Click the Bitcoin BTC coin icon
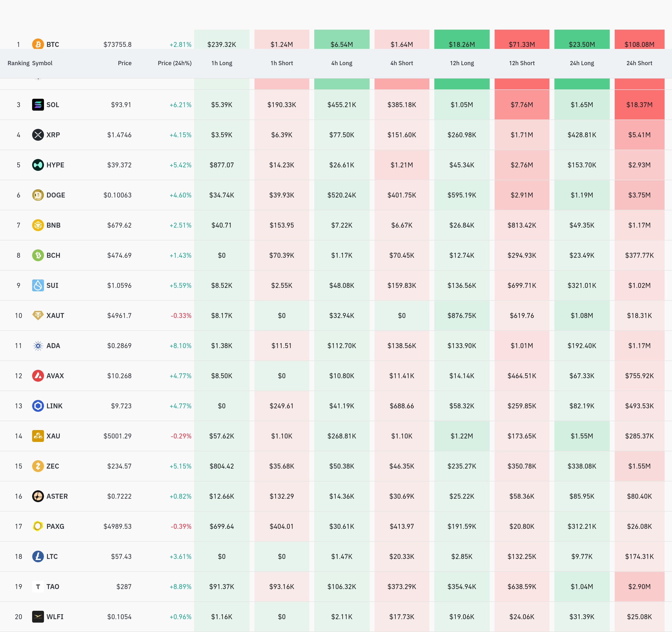This screenshot has height=632, width=672. click(38, 44)
